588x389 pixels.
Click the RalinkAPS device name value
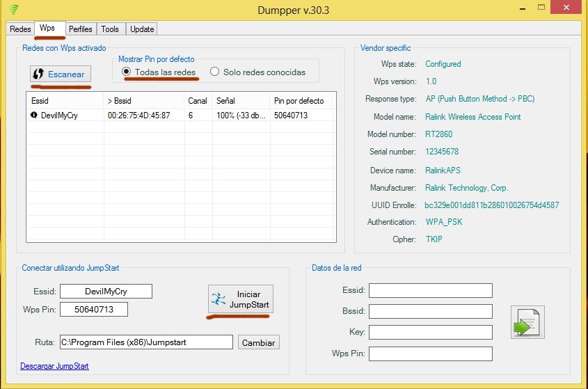pos(443,170)
